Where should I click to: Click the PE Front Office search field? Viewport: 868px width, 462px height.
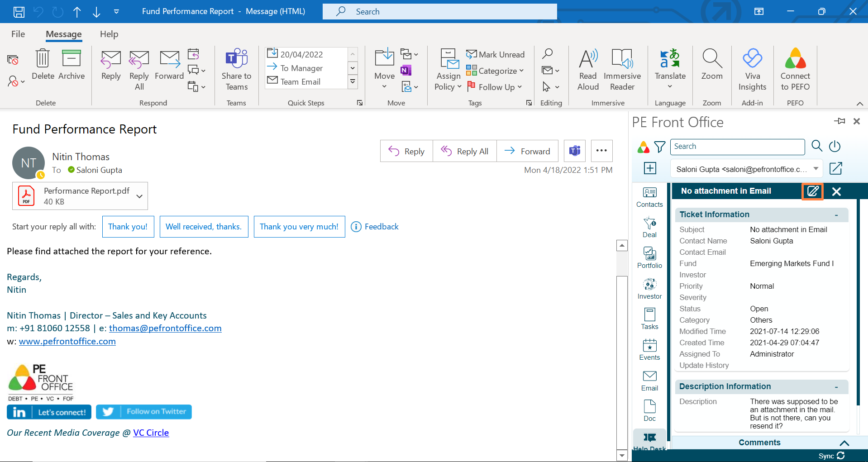click(x=737, y=147)
